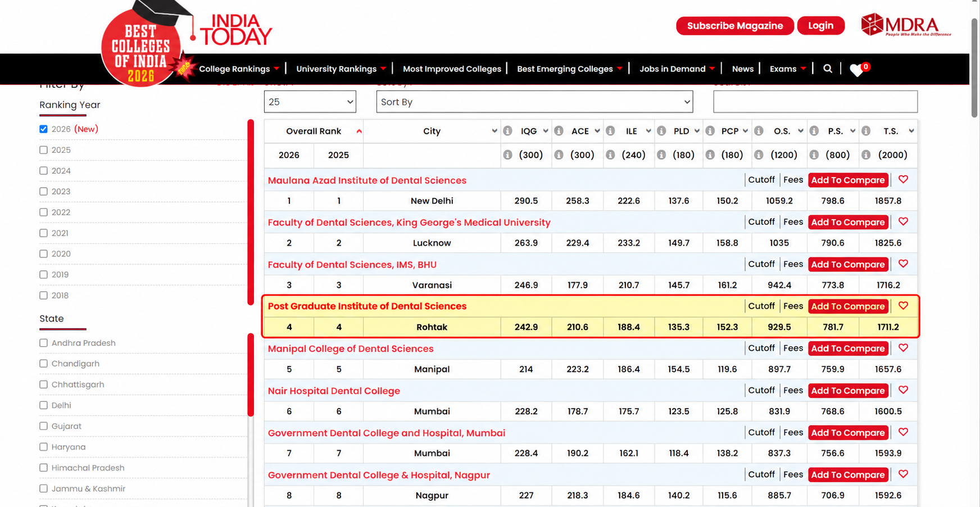Filter by Delhi state

click(43, 405)
